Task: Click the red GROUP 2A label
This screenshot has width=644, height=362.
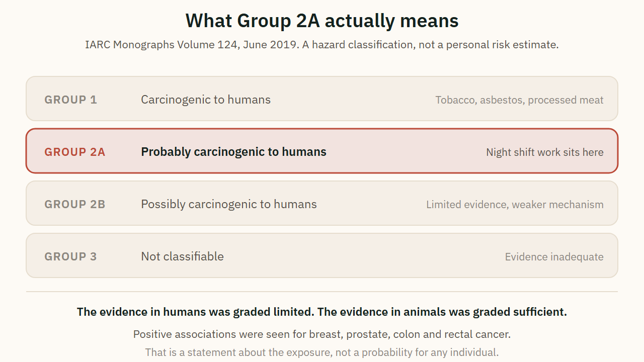Action: (x=75, y=152)
